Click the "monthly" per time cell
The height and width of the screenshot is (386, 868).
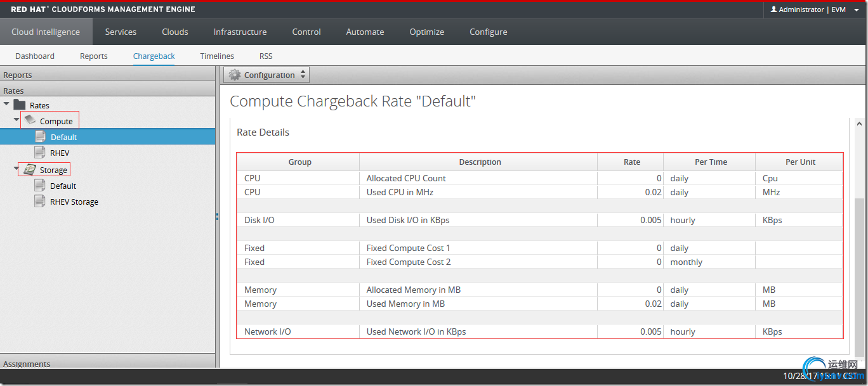(709, 262)
